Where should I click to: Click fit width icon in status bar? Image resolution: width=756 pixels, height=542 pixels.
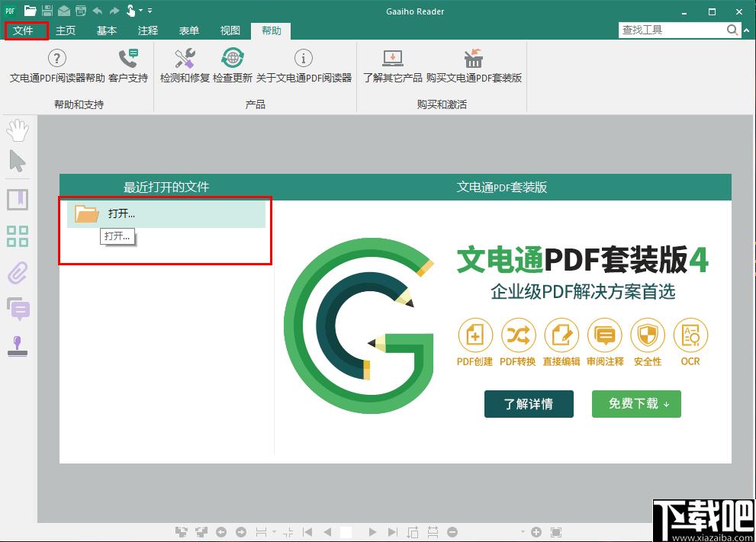coord(433,532)
